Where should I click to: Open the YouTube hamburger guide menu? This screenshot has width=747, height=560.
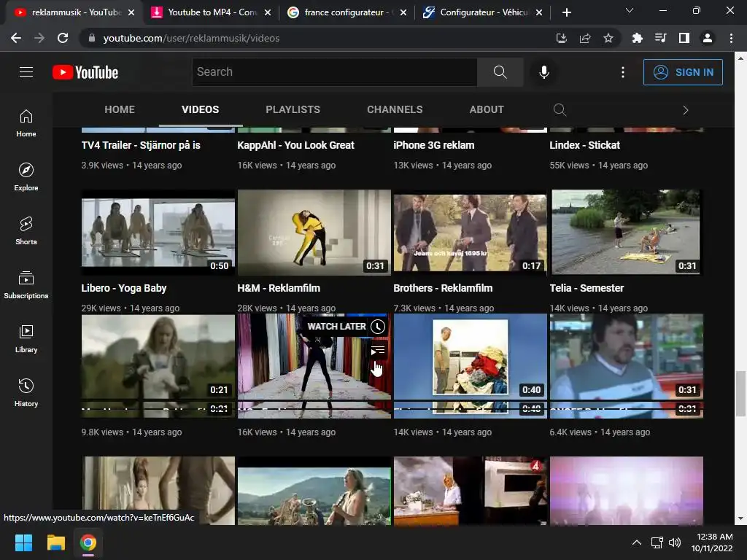point(26,72)
